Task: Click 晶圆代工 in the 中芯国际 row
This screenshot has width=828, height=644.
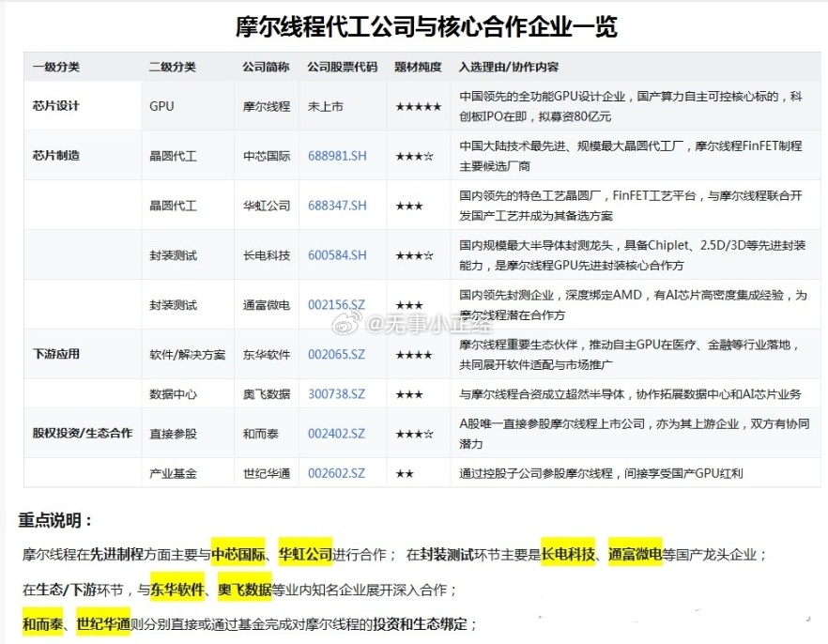Action: click(173, 156)
